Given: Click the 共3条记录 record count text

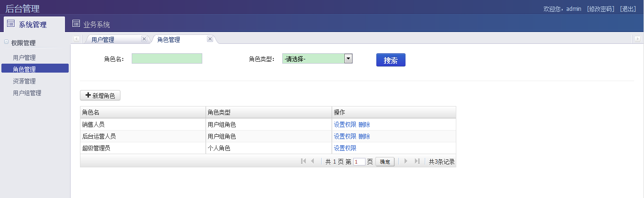Looking at the screenshot, I should 442,162.
